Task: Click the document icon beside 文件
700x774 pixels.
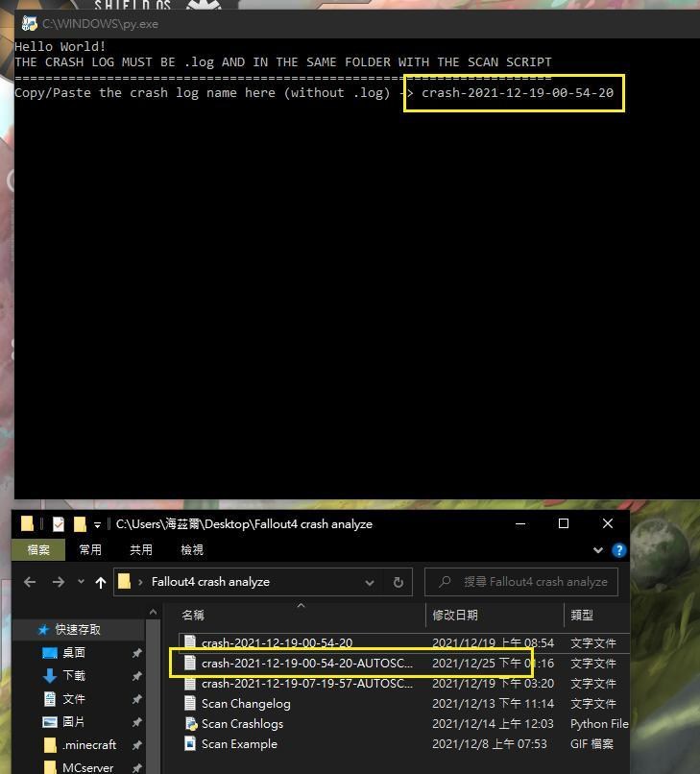Action: (50, 698)
